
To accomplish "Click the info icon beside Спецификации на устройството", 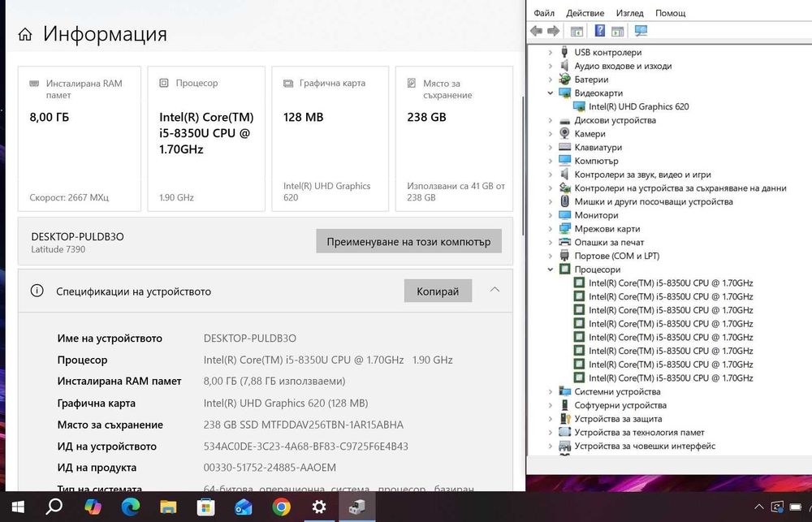I will click(x=37, y=291).
